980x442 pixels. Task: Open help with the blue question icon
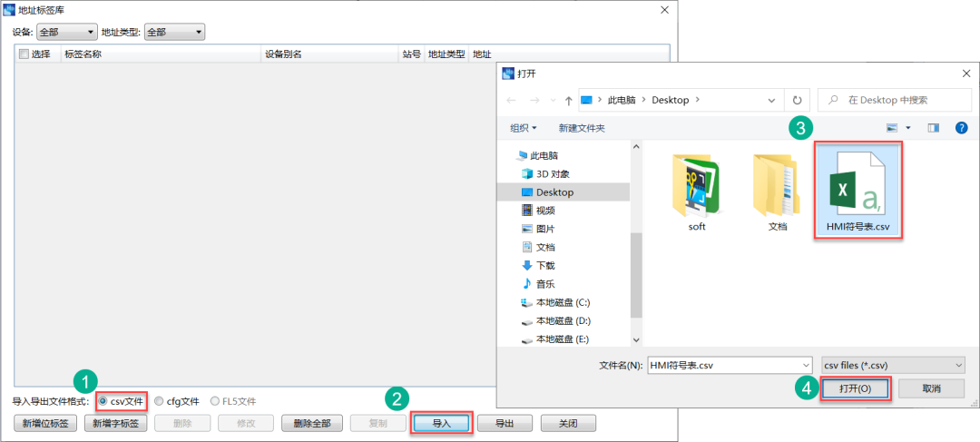[962, 128]
